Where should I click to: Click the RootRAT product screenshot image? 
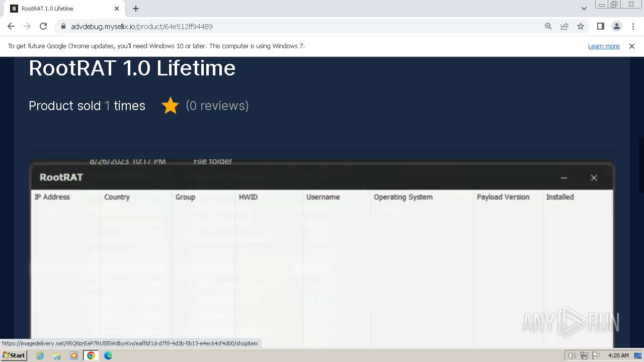point(322,253)
